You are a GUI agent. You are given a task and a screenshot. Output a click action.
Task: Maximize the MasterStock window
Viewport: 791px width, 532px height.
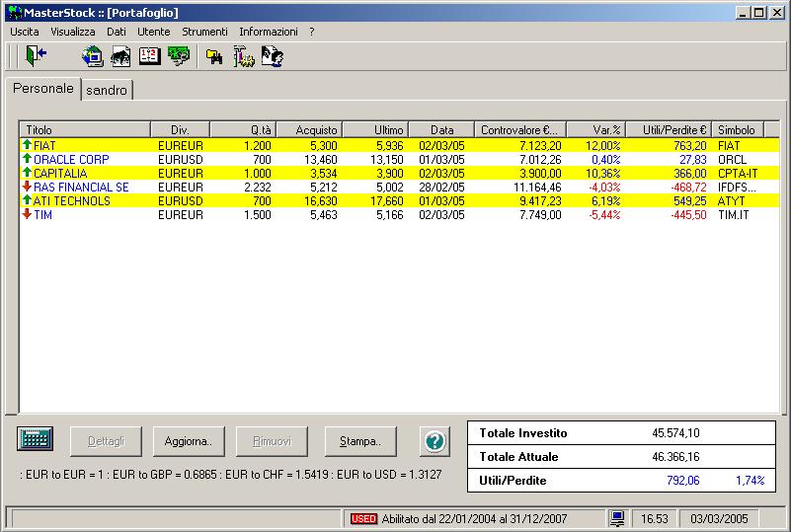click(759, 13)
